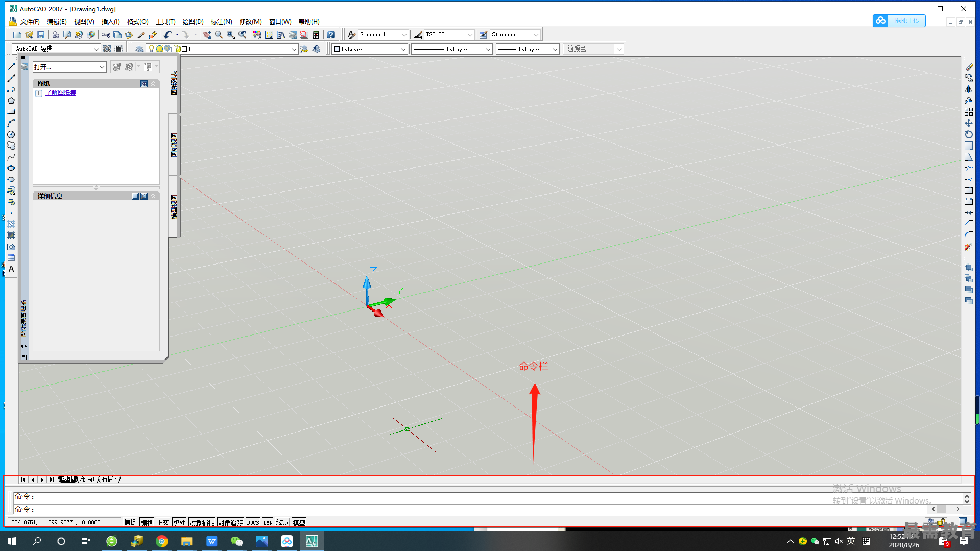The width and height of the screenshot is (980, 551).
Task: Open the ISO-25 dimension style dropdown
Action: pyautogui.click(x=449, y=34)
